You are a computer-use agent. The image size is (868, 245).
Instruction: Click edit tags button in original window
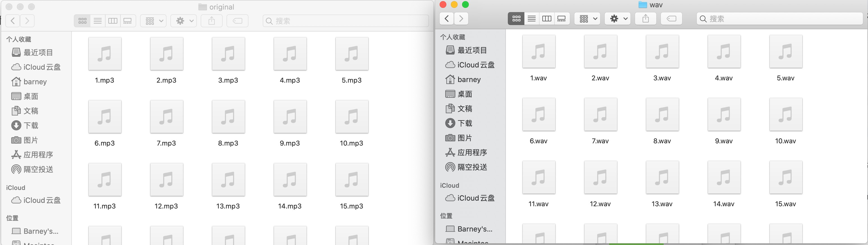(237, 21)
